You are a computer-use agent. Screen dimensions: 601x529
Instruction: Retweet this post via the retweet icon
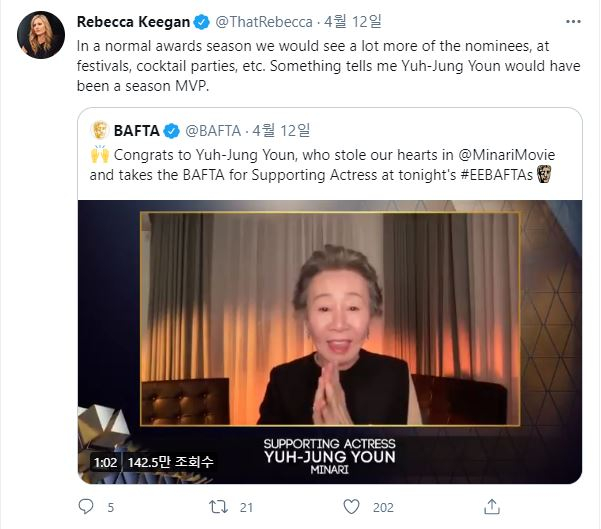217,507
